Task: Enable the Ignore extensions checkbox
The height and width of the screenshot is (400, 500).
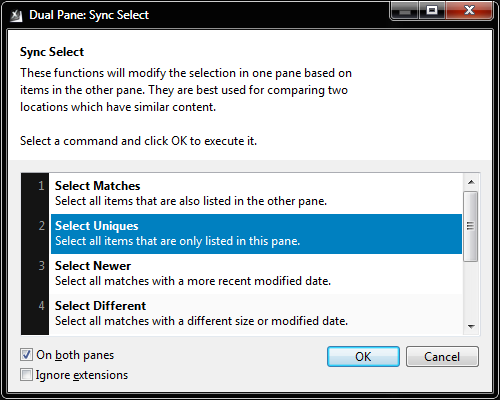Action: [x=26, y=375]
